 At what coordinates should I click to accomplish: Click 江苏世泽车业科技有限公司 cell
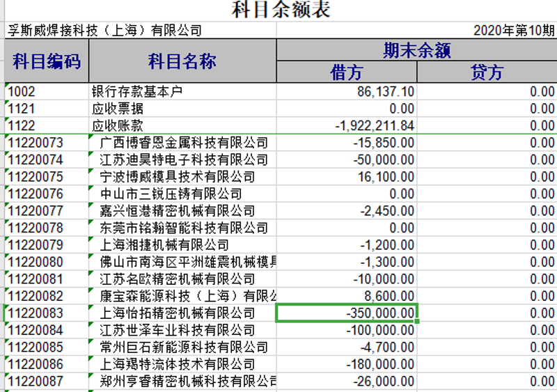[x=182, y=331]
